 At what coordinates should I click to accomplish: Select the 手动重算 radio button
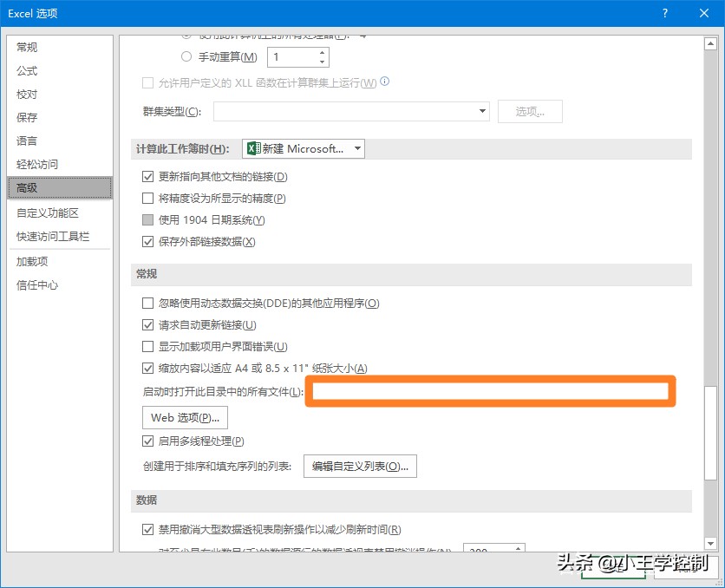186,57
